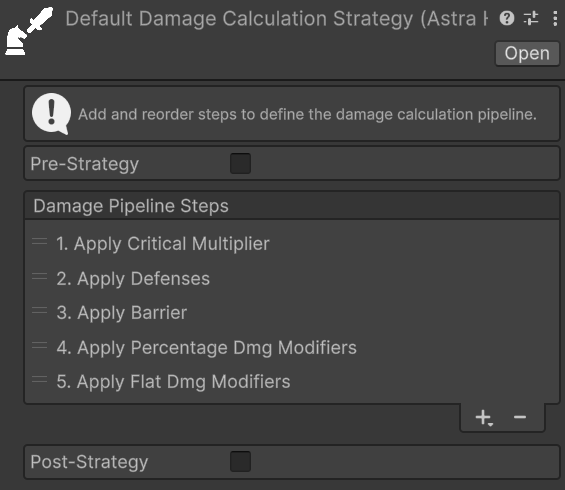Click the Open button
The width and height of the screenshot is (565, 490).
pos(527,53)
